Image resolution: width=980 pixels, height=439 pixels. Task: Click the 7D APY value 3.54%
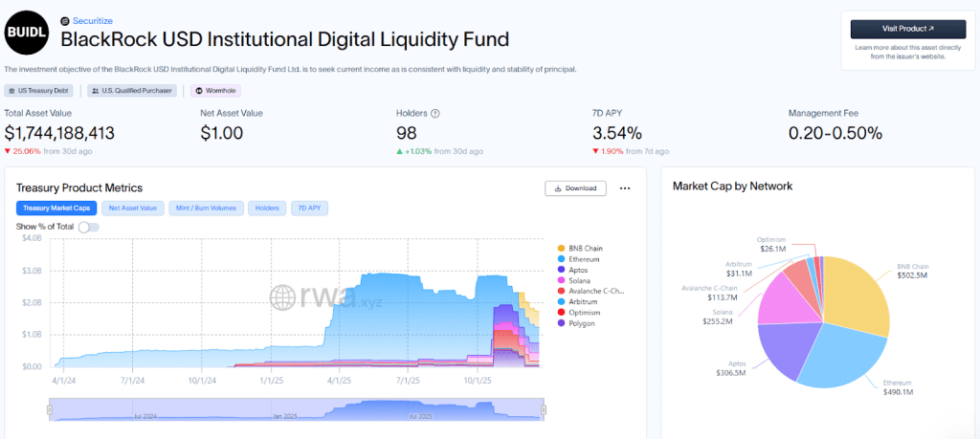coord(617,133)
